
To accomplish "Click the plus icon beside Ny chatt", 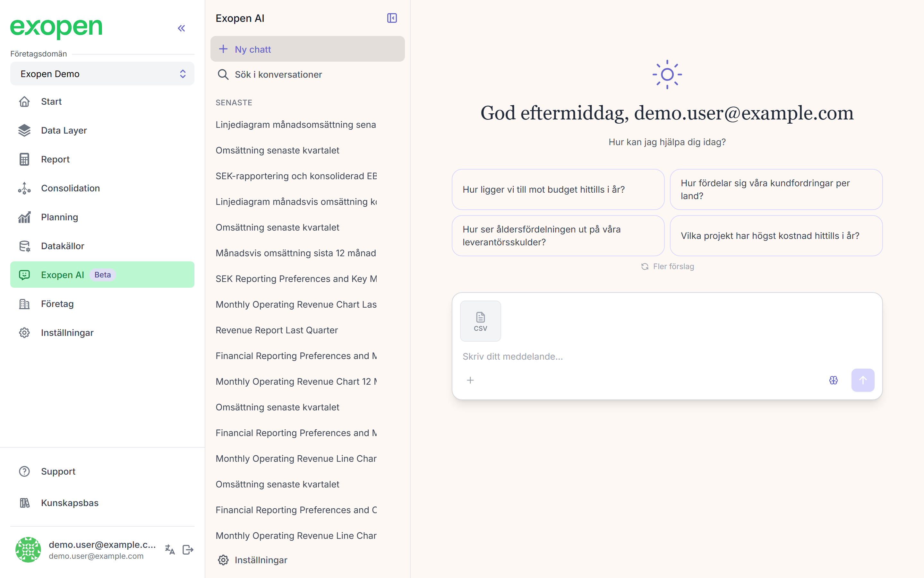I will (223, 49).
